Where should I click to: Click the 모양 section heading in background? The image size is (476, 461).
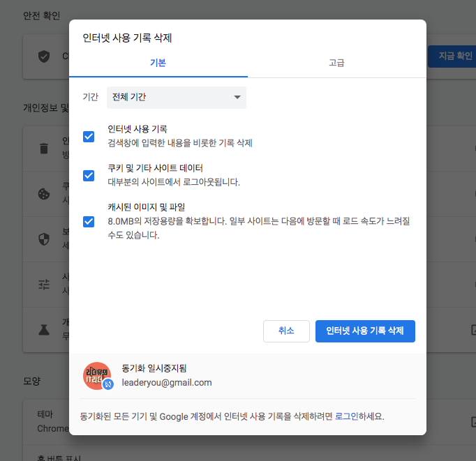(x=32, y=381)
